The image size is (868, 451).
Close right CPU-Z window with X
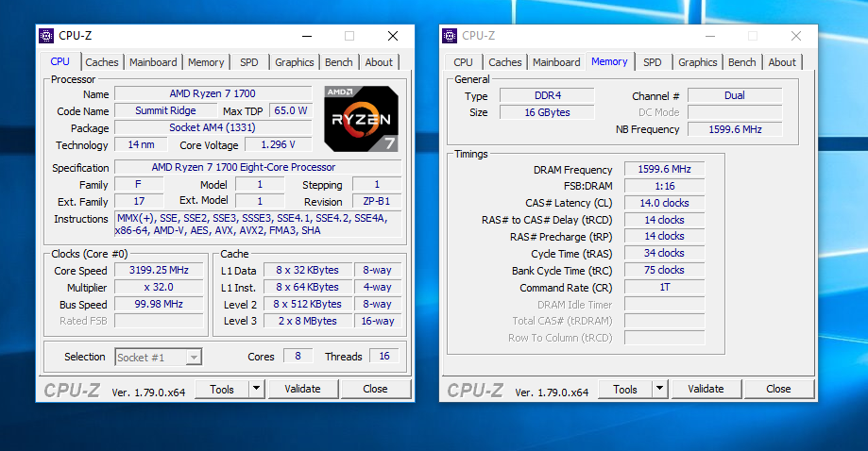[796, 36]
